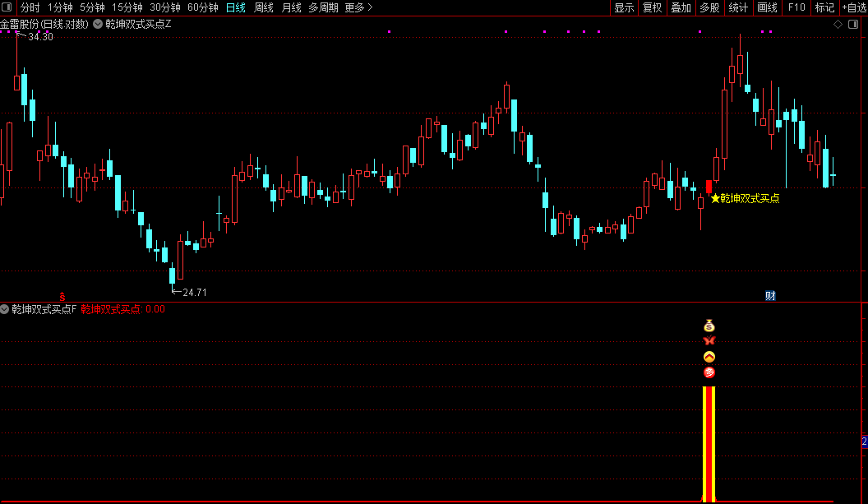The width and height of the screenshot is (868, 504).
Task: Click the 金雷股份 stock title
Action: point(44,25)
